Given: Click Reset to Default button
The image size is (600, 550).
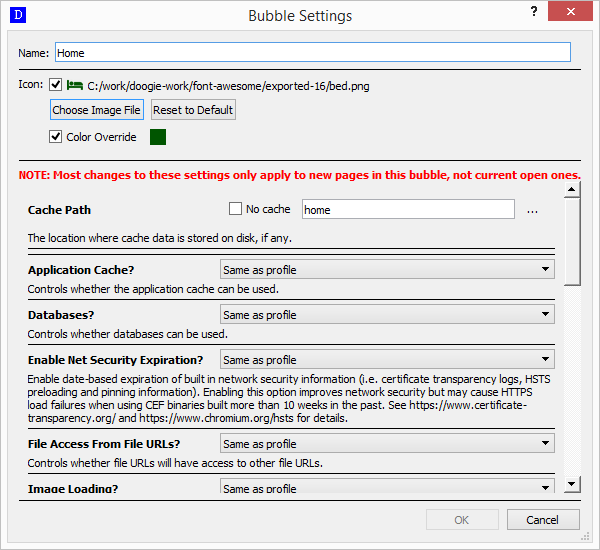Looking at the screenshot, I should tap(193, 110).
